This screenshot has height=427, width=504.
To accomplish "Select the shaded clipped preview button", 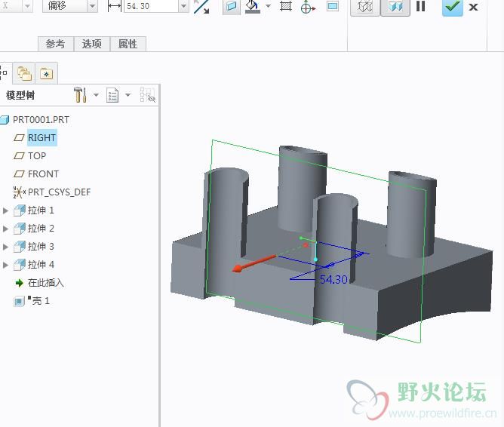I will [x=395, y=7].
